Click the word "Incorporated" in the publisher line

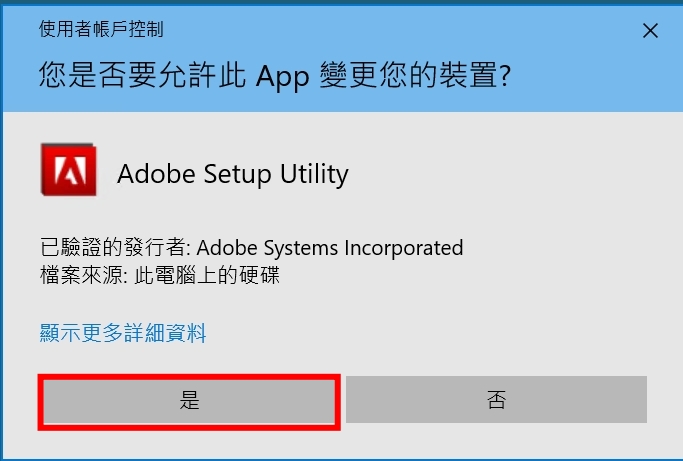[402, 247]
